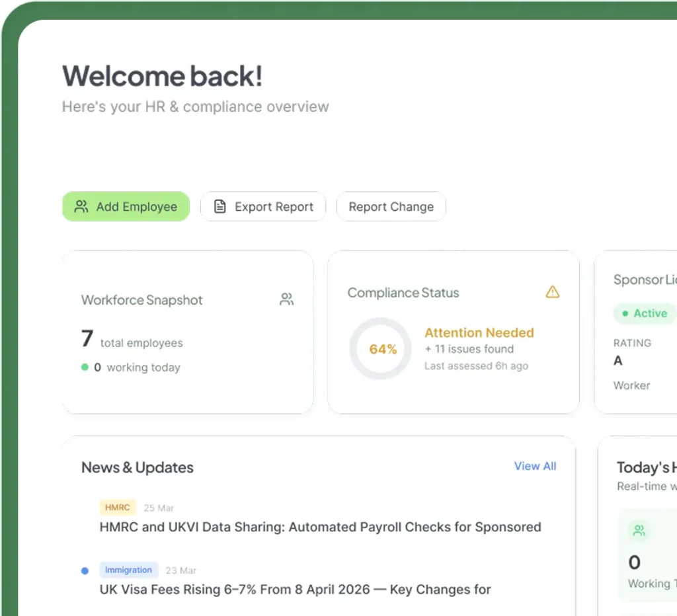The height and width of the screenshot is (616, 677).
Task: Click the Active sponsor licence status badge
Action: coord(645,313)
